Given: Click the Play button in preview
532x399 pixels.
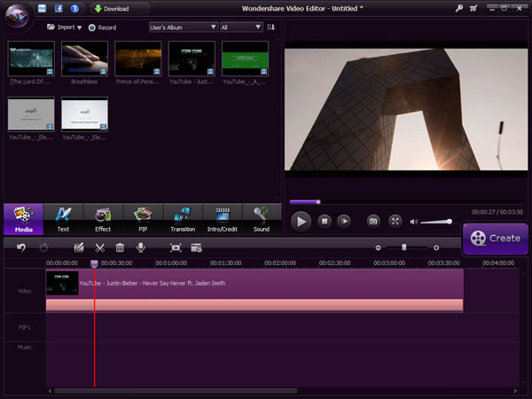Looking at the screenshot, I should pyautogui.click(x=301, y=221).
